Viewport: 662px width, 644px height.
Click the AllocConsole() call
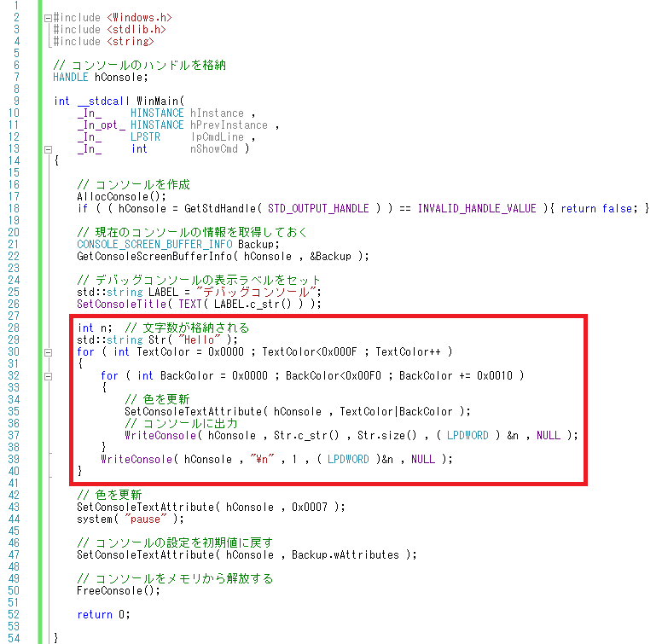(x=122, y=197)
